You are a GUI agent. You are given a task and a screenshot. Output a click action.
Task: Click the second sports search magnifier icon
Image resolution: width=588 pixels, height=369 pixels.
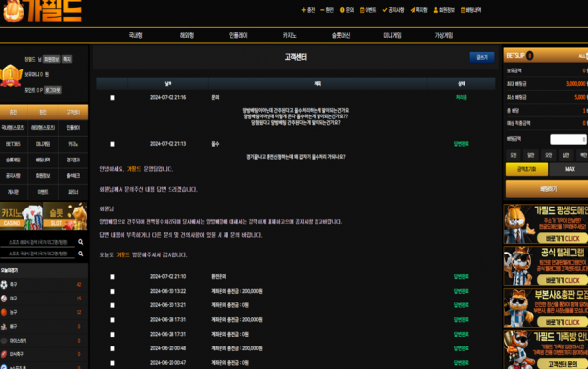(x=80, y=254)
